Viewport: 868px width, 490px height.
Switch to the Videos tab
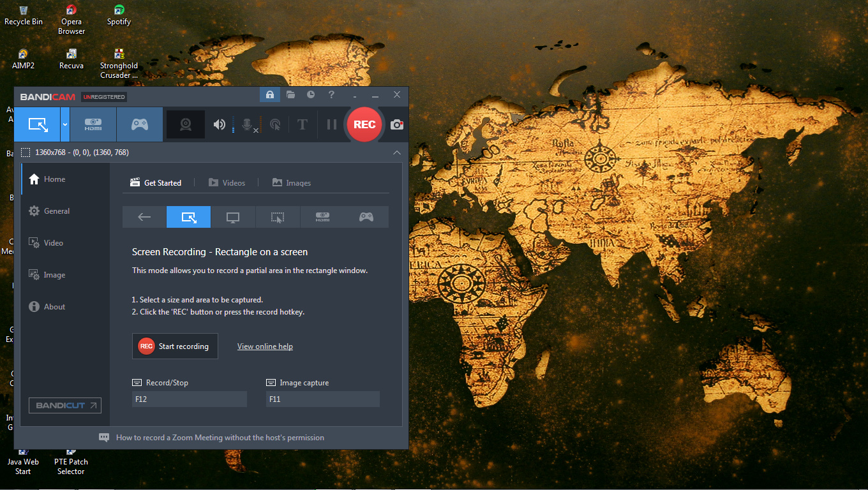click(x=227, y=183)
